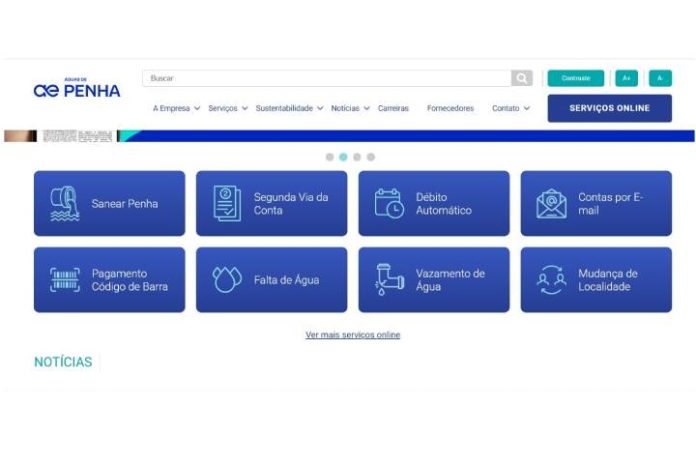696x464 pixels.
Task: Click the Sanear Penha faucet icon
Action: coord(64,203)
